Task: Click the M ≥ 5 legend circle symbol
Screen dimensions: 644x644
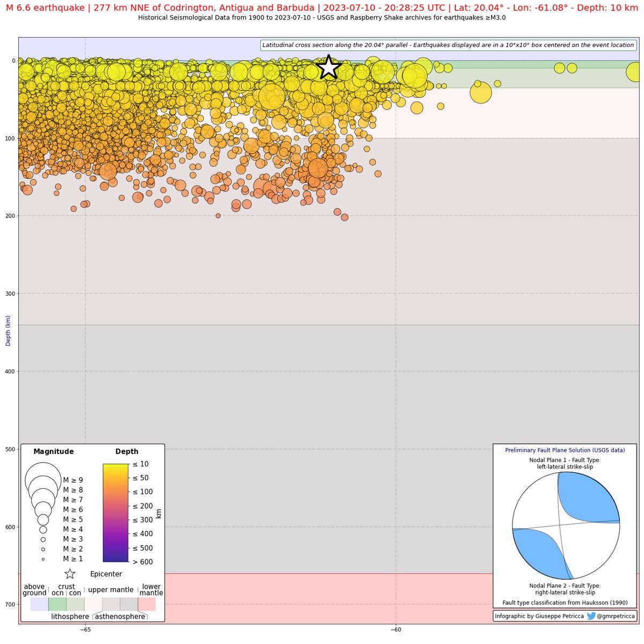Action: (43, 519)
